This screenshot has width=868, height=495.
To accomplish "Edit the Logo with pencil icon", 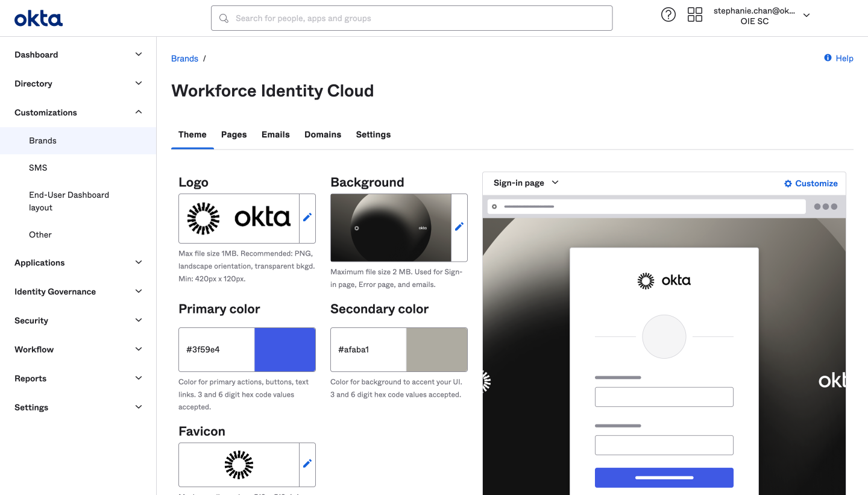I will pyautogui.click(x=307, y=218).
